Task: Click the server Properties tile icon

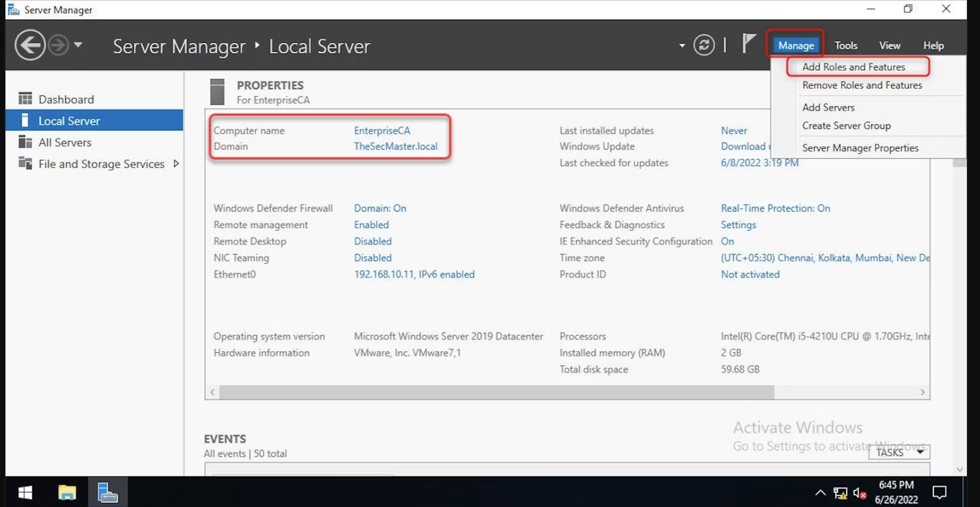Action: (217, 92)
